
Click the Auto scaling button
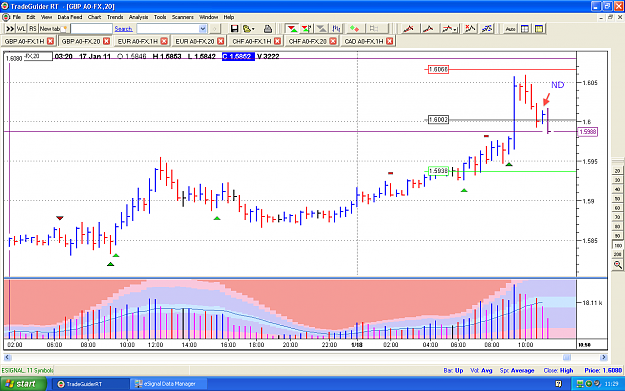pyautogui.click(x=510, y=29)
